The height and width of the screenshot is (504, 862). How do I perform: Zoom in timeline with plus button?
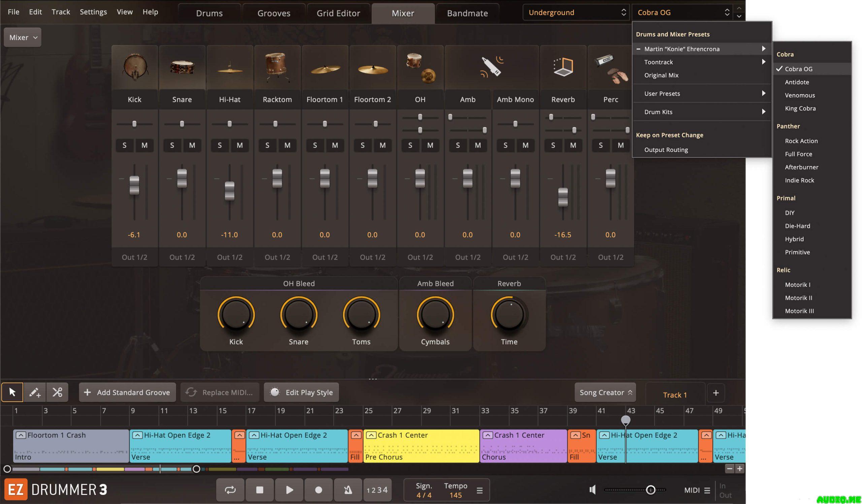pos(739,468)
